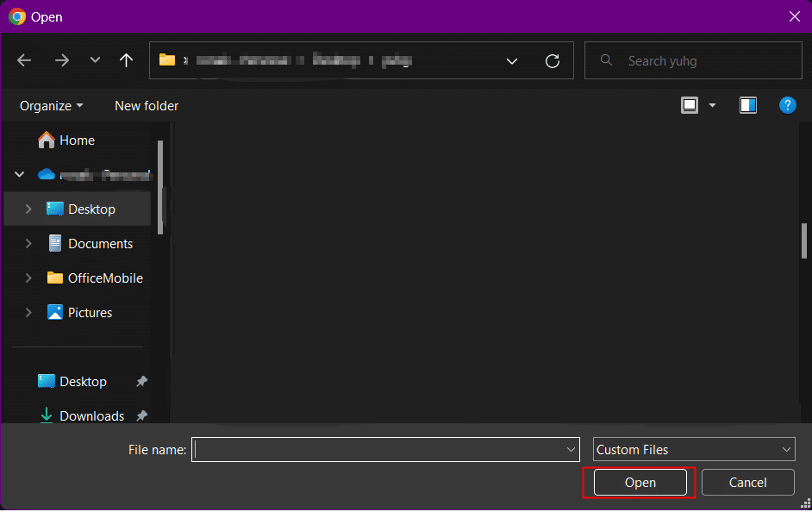Viewport: 812px width, 512px height.
Task: Change view using the view icon
Action: 690,106
